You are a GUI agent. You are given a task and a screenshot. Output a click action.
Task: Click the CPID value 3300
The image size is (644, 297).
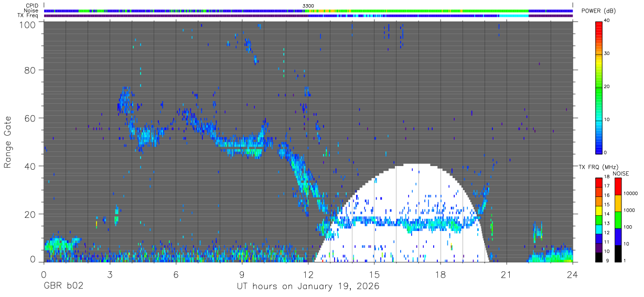[308, 6]
